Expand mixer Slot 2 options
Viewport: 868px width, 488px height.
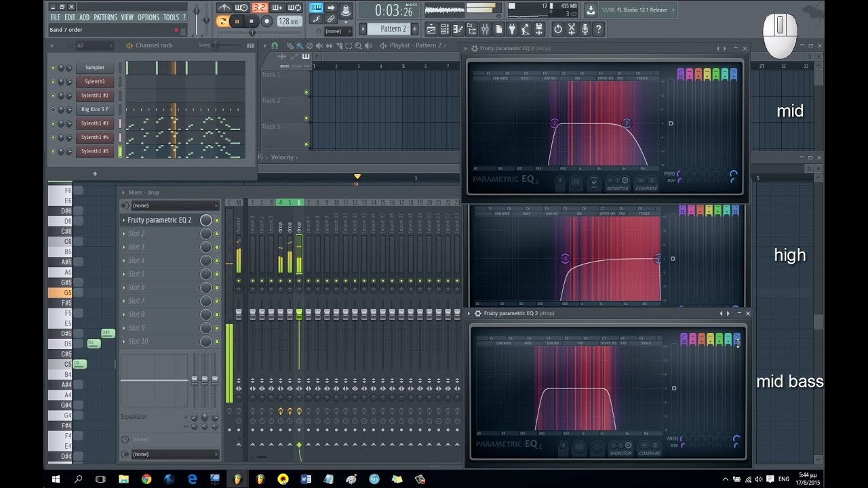click(124, 234)
